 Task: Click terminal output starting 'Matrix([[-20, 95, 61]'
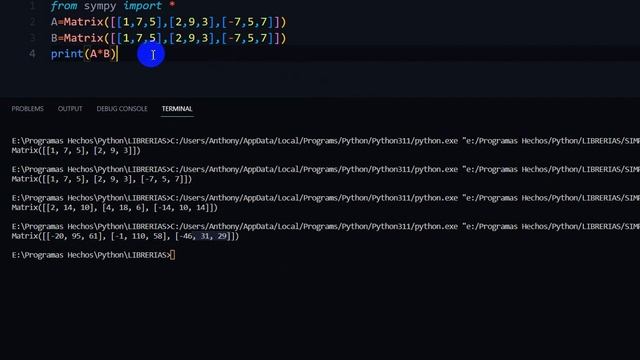pos(125,236)
